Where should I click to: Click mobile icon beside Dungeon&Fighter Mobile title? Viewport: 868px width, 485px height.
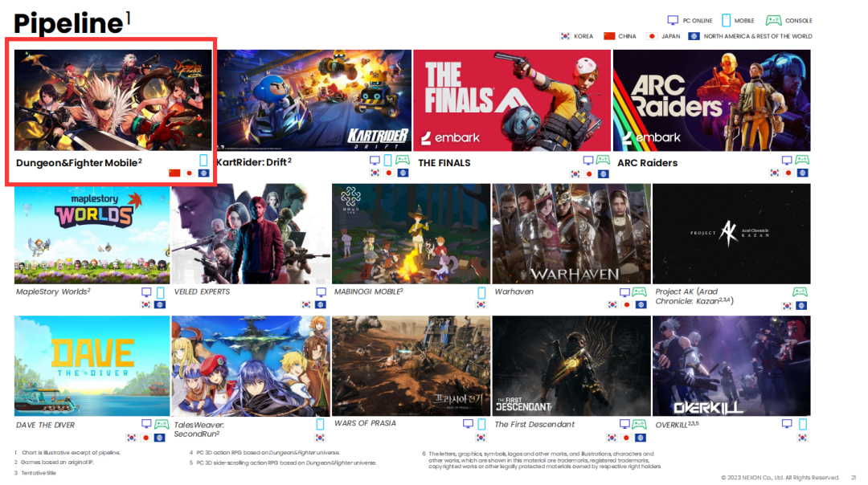tap(203, 161)
